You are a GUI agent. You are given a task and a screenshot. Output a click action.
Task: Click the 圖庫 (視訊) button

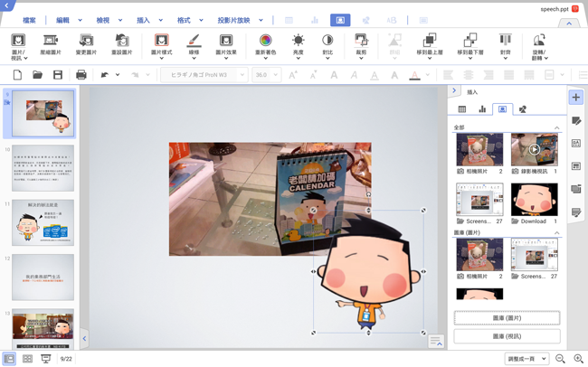tap(507, 336)
